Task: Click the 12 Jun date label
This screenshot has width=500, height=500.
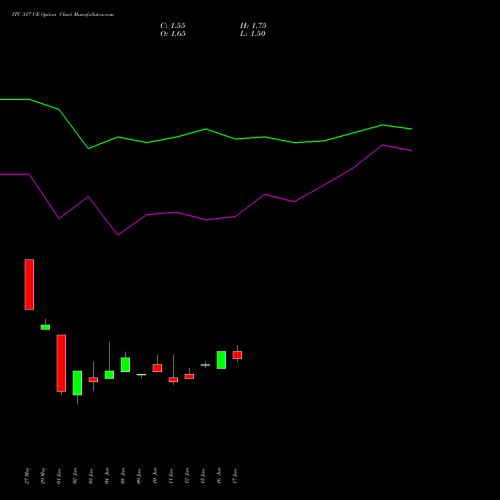Action: pyautogui.click(x=187, y=476)
